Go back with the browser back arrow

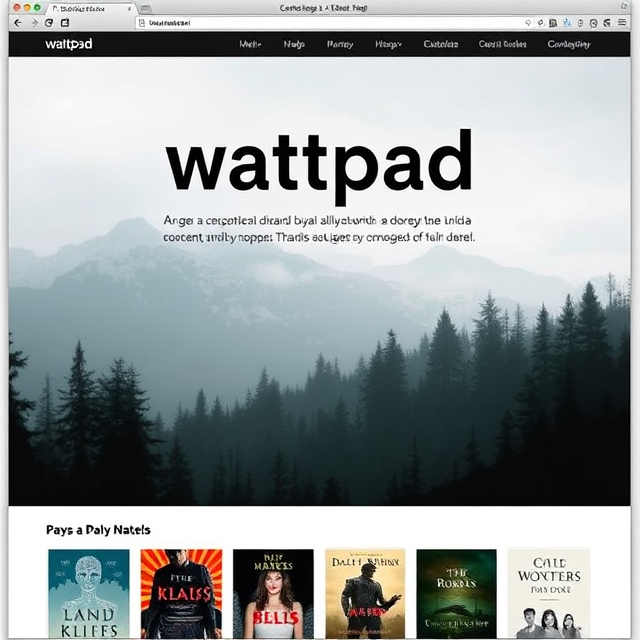pyautogui.click(x=18, y=23)
